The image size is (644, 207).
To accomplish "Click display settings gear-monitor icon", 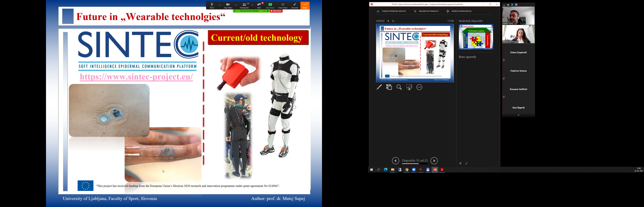I will [415, 11].
